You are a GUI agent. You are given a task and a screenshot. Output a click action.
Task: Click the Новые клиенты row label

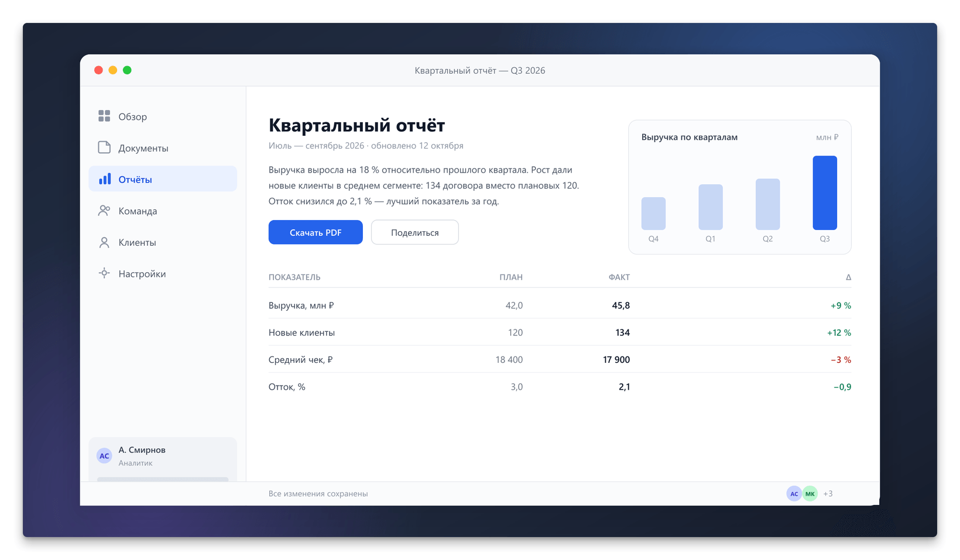(x=301, y=332)
